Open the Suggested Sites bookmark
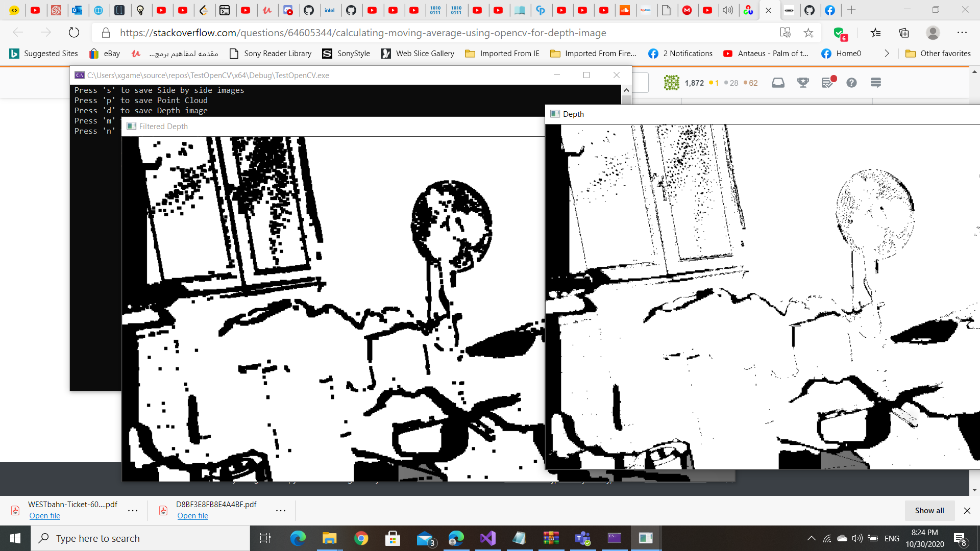Image resolution: width=980 pixels, height=551 pixels. point(44,54)
